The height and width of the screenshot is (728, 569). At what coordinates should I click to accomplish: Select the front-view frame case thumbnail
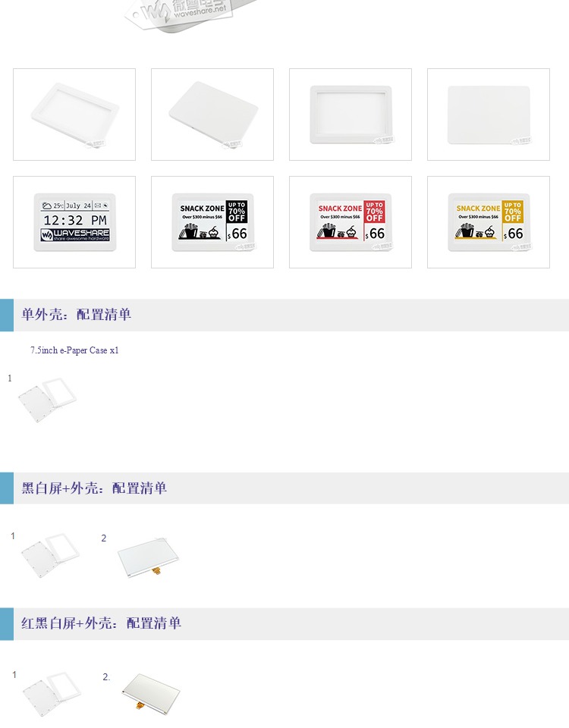tap(351, 115)
